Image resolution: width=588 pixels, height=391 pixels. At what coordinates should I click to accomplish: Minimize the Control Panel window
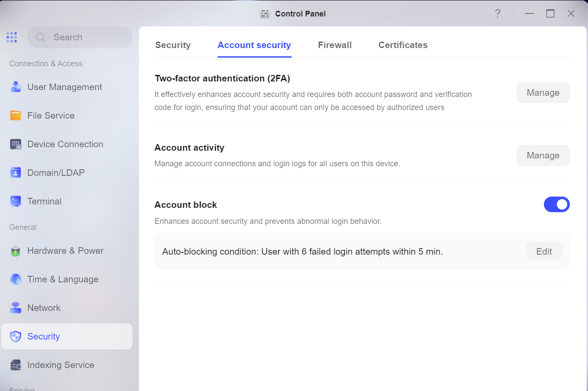530,13
